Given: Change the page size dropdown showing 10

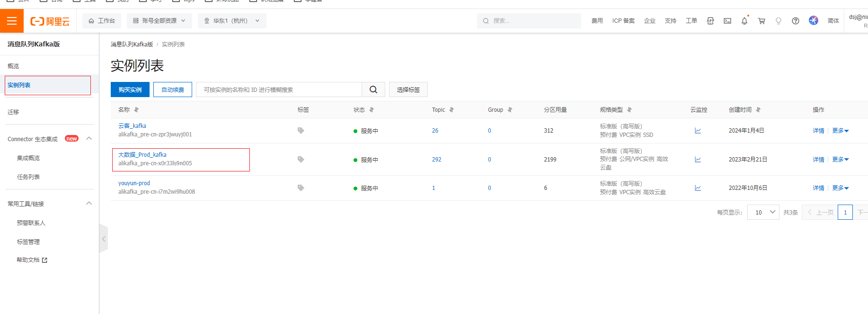Looking at the screenshot, I should [x=763, y=212].
